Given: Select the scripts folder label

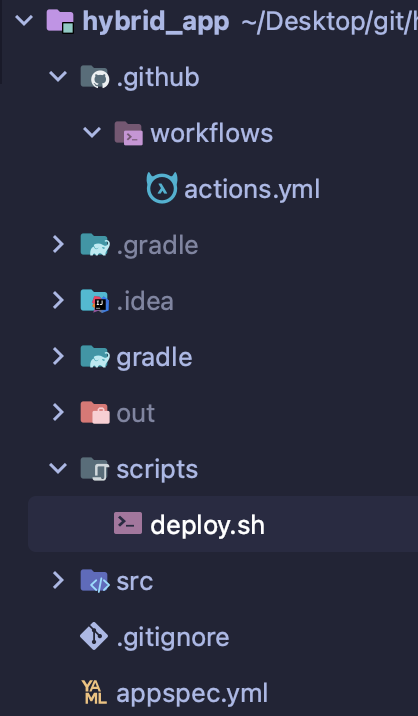Looking at the screenshot, I should click(x=157, y=470).
